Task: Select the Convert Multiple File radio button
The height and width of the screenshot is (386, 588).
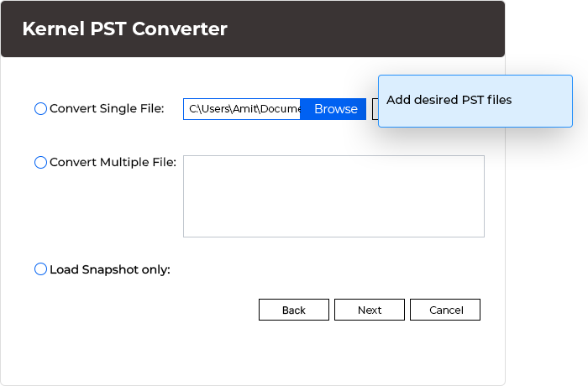Action: (40, 162)
